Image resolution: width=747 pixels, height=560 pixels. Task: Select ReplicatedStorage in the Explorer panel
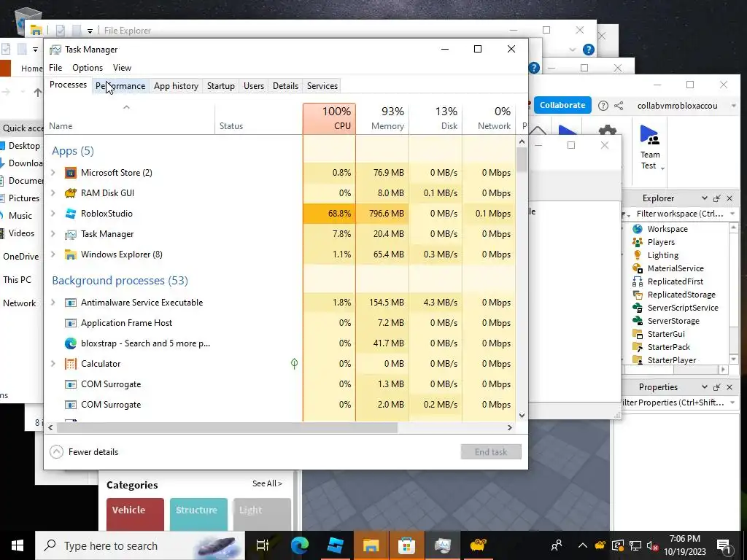tap(681, 295)
